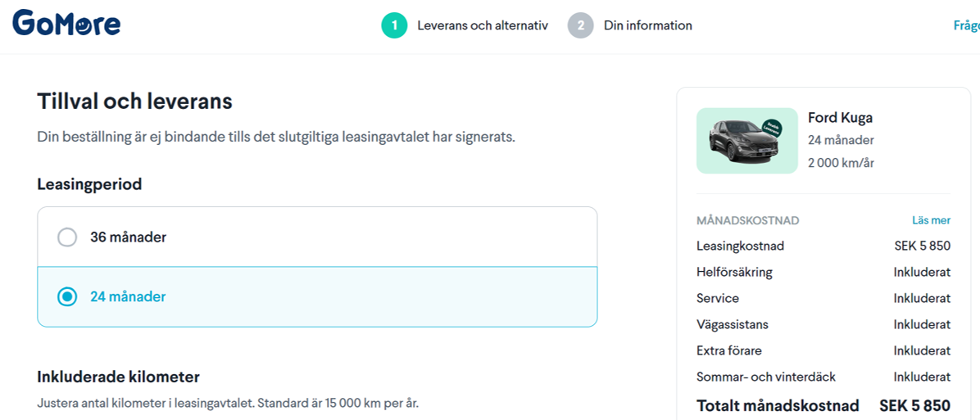Select the 36 månader radio button
Image resolution: width=980 pixels, height=420 pixels.
(67, 237)
